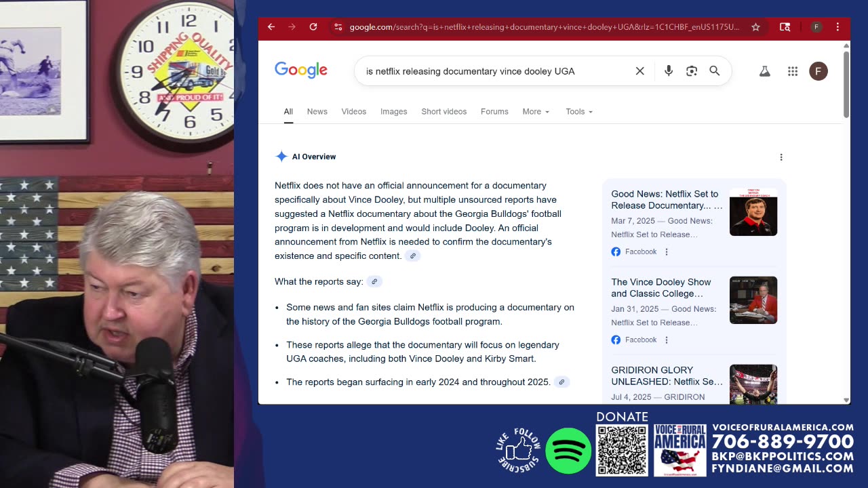Click the VOICEOFRURALAMERICA.COM text
868x488 pixels.
tap(783, 427)
